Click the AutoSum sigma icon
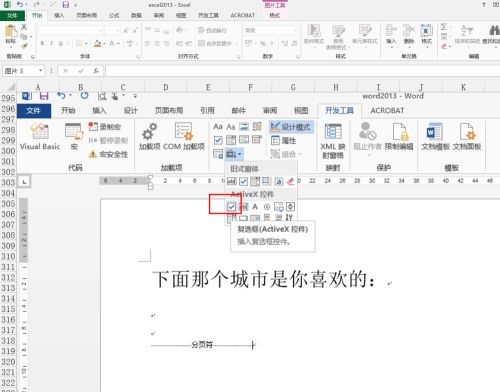Screen dimensions: 500x392 (444, 27)
